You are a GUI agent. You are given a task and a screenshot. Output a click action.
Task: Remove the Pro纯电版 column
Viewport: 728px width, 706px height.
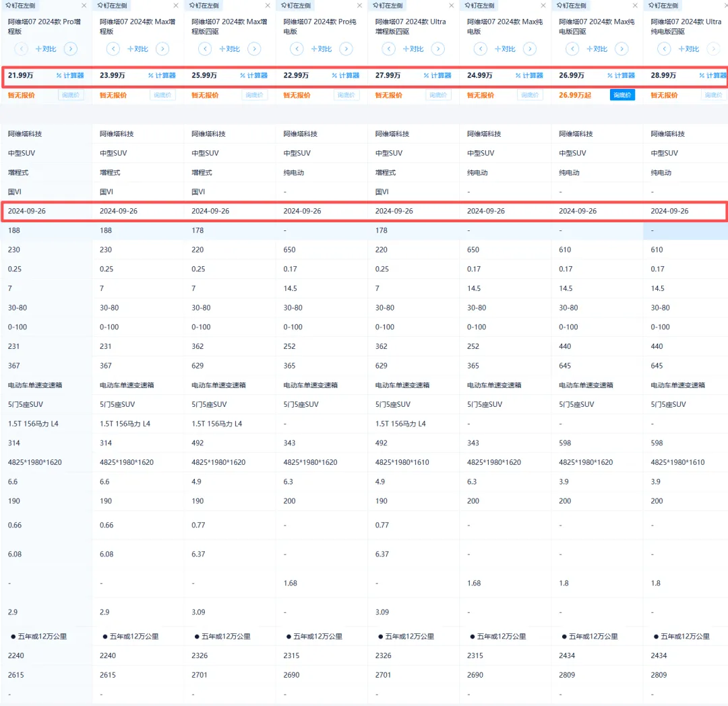pyautogui.click(x=359, y=5)
